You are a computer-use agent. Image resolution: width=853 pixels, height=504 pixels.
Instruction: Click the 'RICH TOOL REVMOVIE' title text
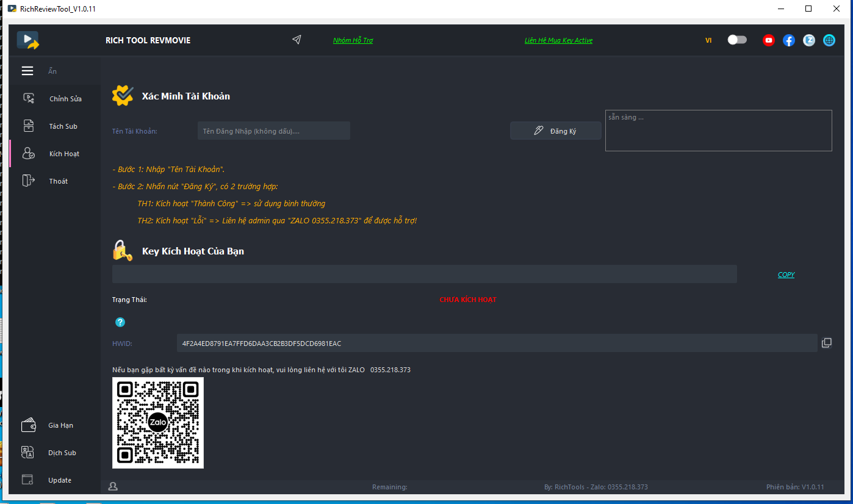(148, 40)
